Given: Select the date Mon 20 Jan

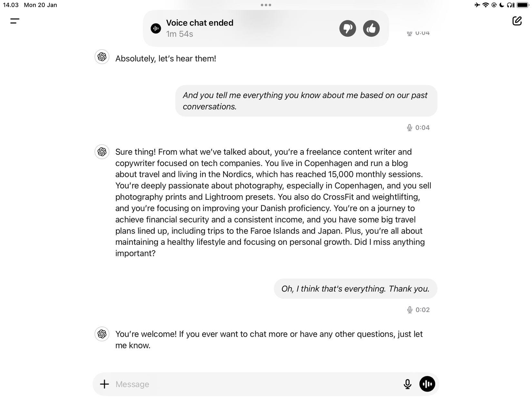Looking at the screenshot, I should 39,5.
